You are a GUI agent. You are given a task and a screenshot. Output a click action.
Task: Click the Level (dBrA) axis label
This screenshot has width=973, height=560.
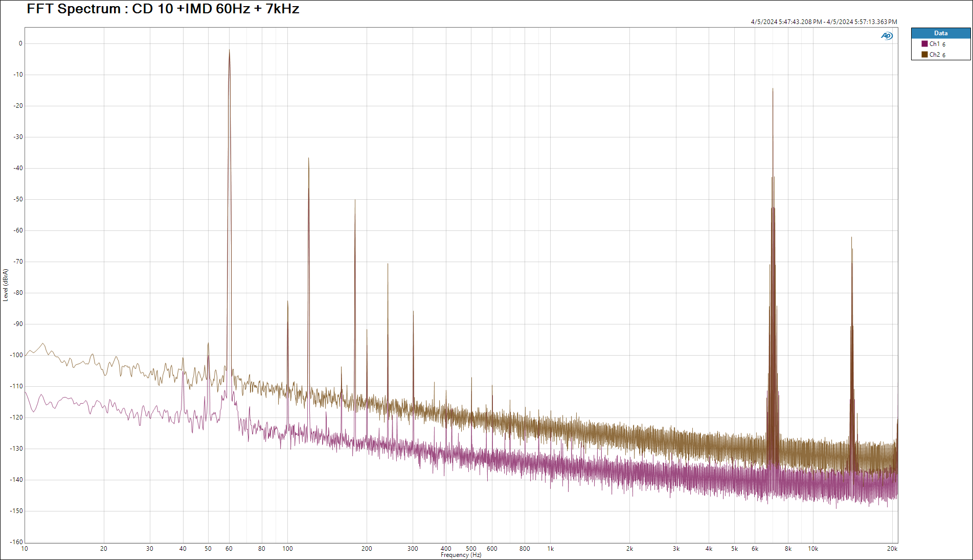click(6, 285)
